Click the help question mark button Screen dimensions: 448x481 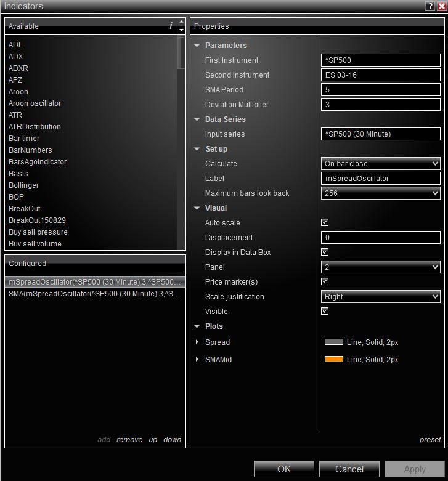[430, 6]
